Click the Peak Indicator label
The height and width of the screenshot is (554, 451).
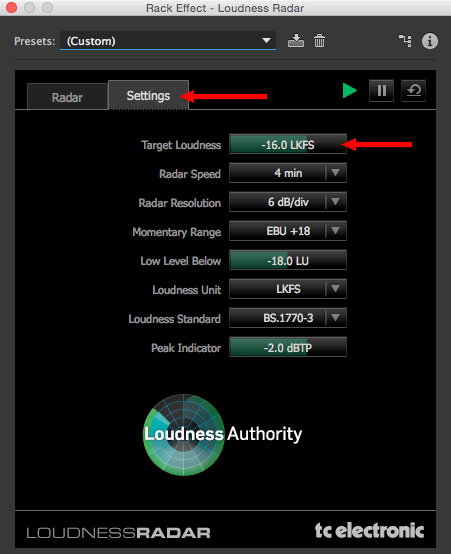186,348
